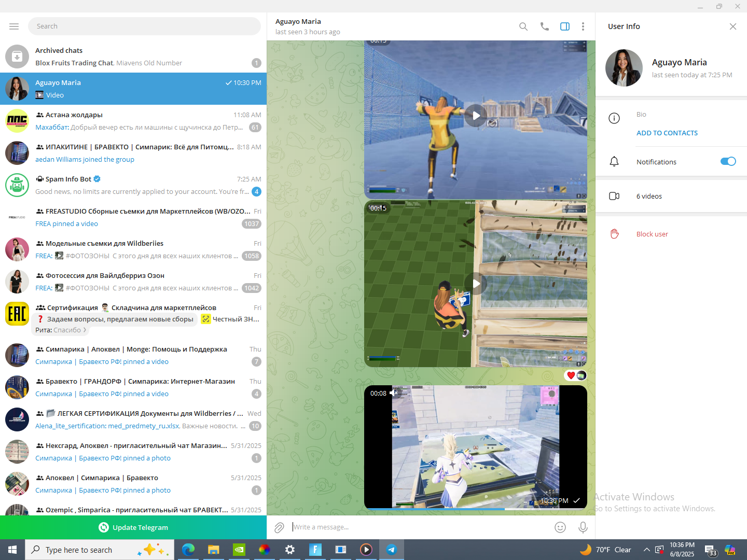Toggle Notifications switch off
This screenshot has height=560, width=747.
click(x=728, y=161)
